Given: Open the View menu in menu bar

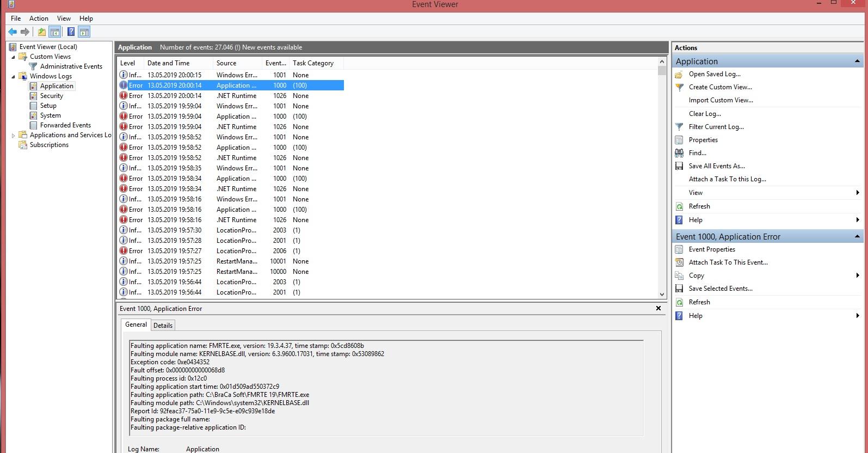Looking at the screenshot, I should [64, 18].
